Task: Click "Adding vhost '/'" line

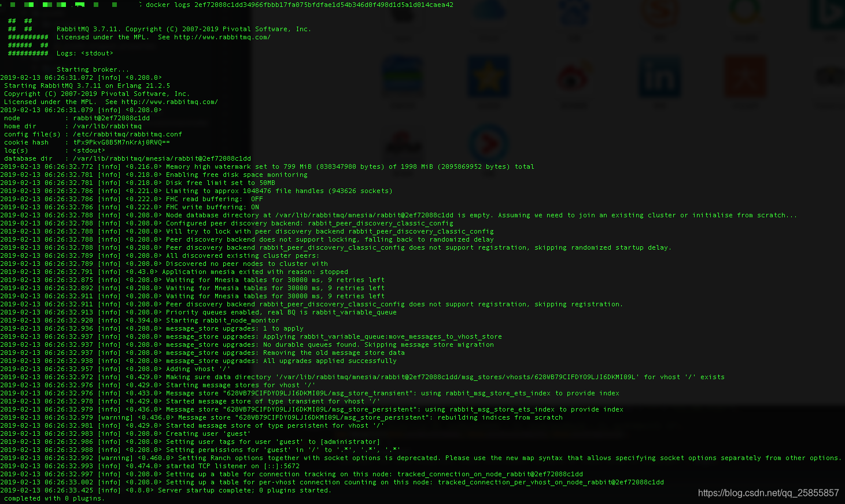Action: click(115, 369)
